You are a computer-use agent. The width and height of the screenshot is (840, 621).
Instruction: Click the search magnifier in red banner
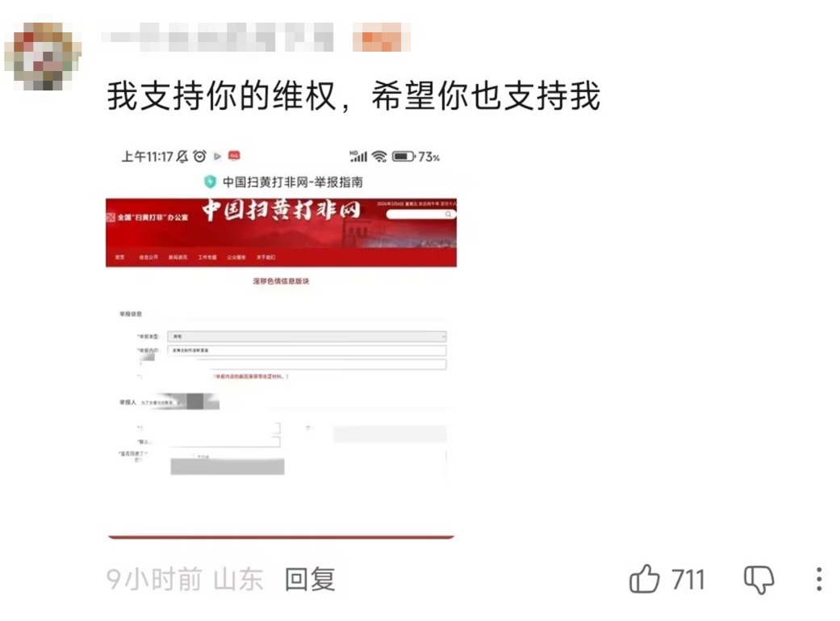449,214
